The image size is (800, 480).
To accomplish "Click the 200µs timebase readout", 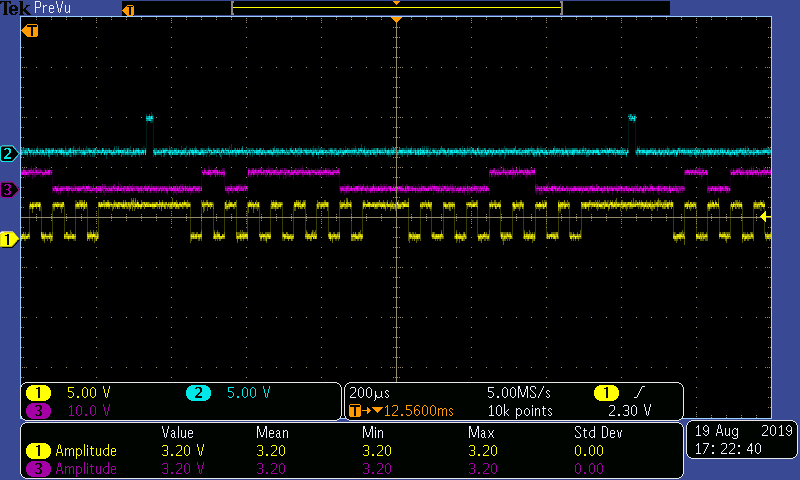I will [x=369, y=393].
